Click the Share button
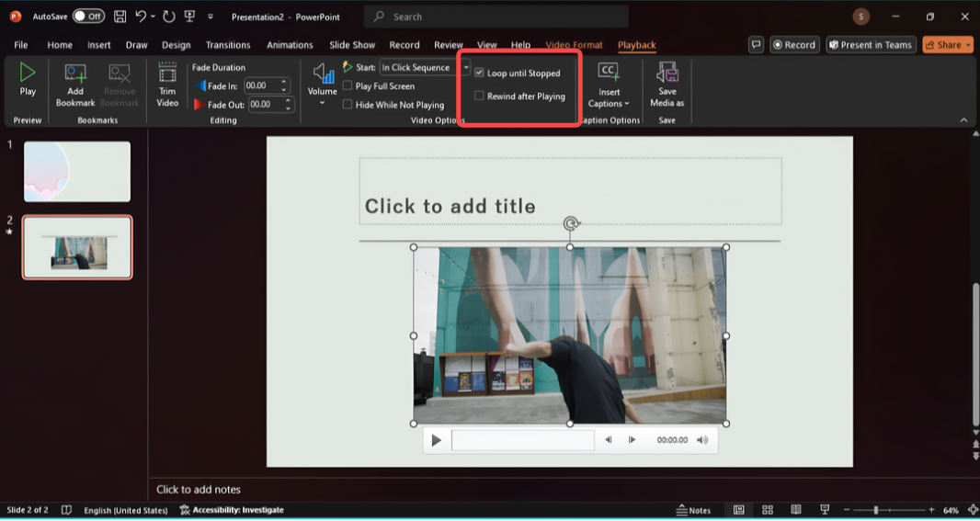The height and width of the screenshot is (521, 980). [948, 44]
